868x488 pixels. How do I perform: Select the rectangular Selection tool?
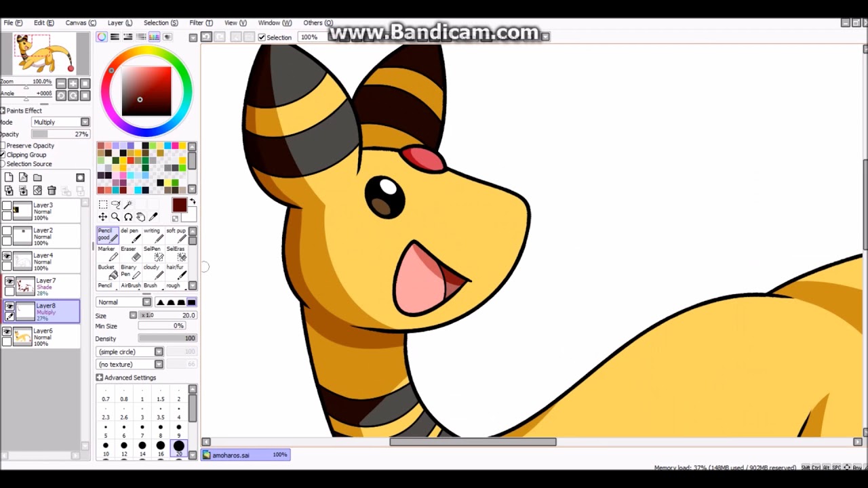tap(102, 205)
